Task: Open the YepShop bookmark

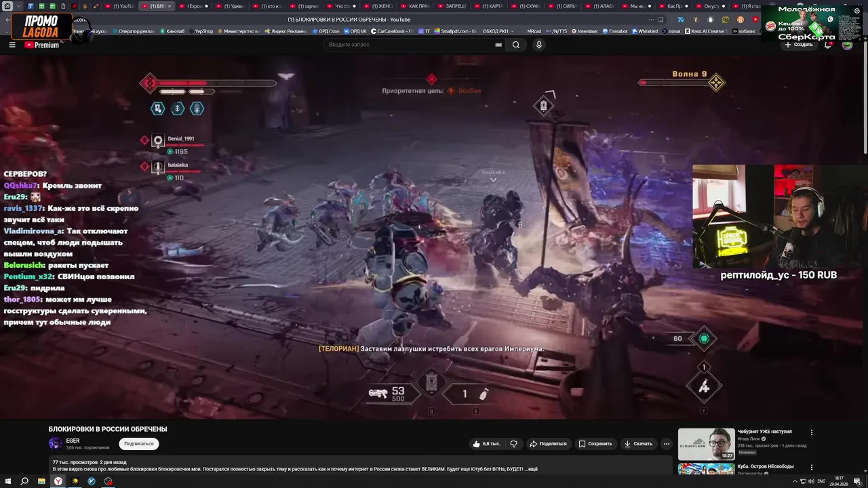Action: click(x=201, y=31)
